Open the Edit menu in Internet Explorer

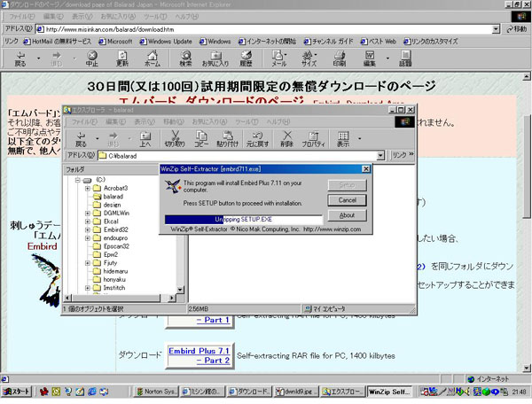point(53,17)
